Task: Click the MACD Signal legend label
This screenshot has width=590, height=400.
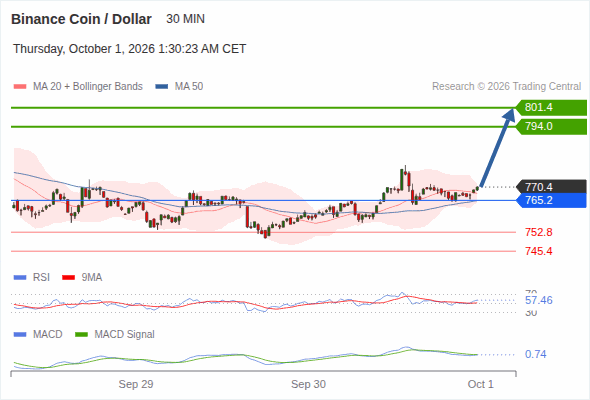Action: (125, 335)
